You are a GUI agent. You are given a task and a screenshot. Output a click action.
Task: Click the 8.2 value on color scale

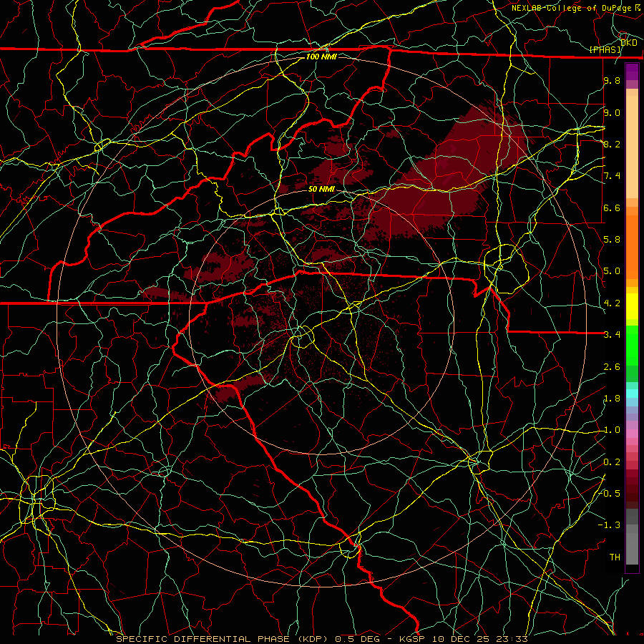(x=612, y=144)
